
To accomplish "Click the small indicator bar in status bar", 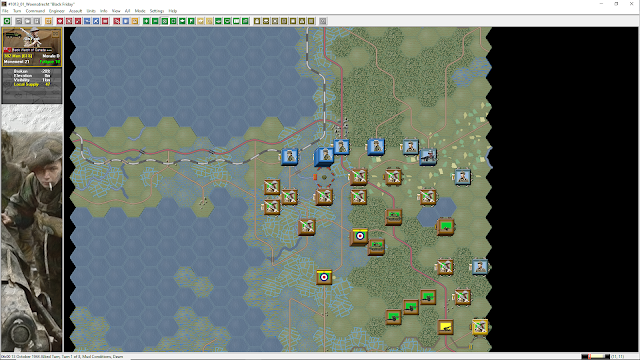I will [596, 356].
